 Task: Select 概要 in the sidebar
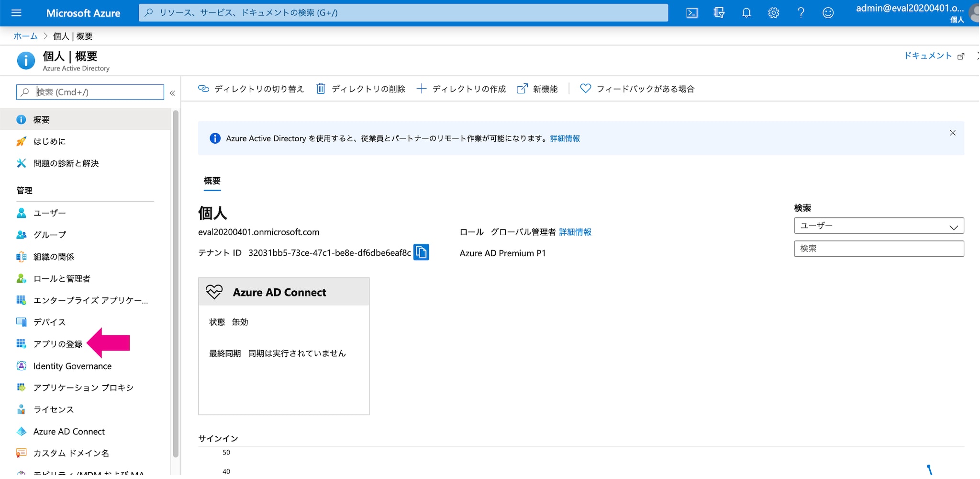pyautogui.click(x=85, y=119)
